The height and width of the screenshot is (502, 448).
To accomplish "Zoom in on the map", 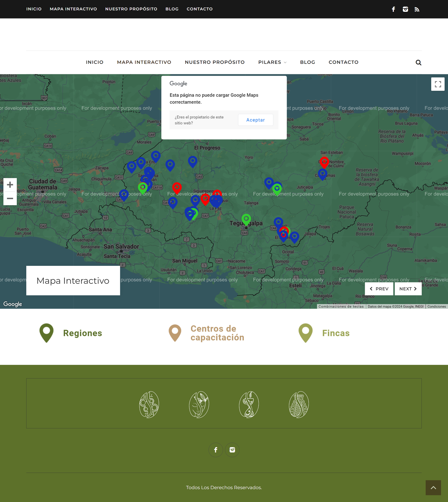I will pos(10,185).
